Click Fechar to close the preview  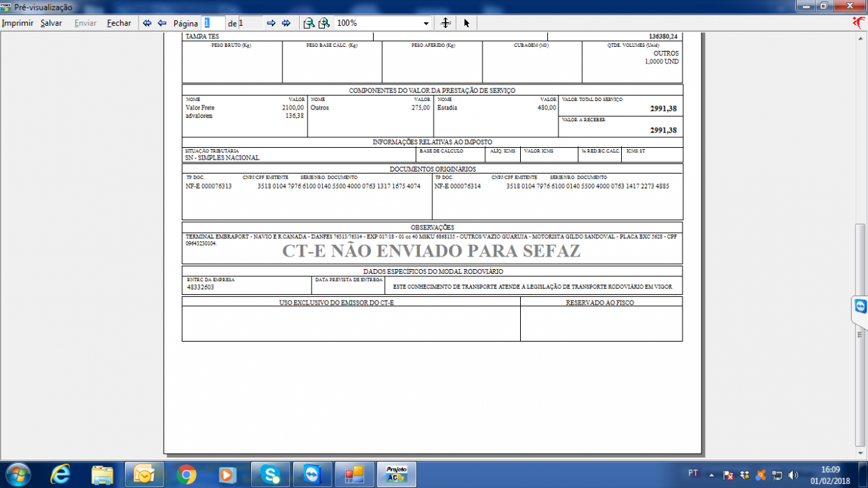[x=119, y=23]
